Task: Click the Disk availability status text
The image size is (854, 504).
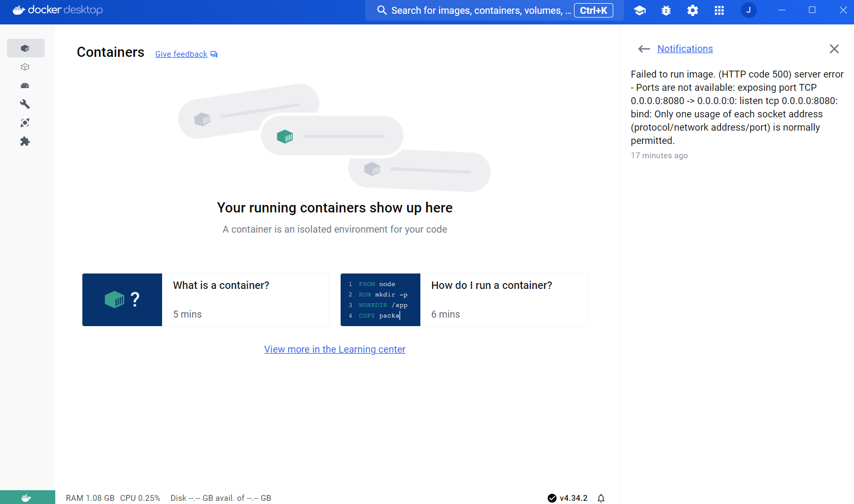Action: [x=221, y=498]
